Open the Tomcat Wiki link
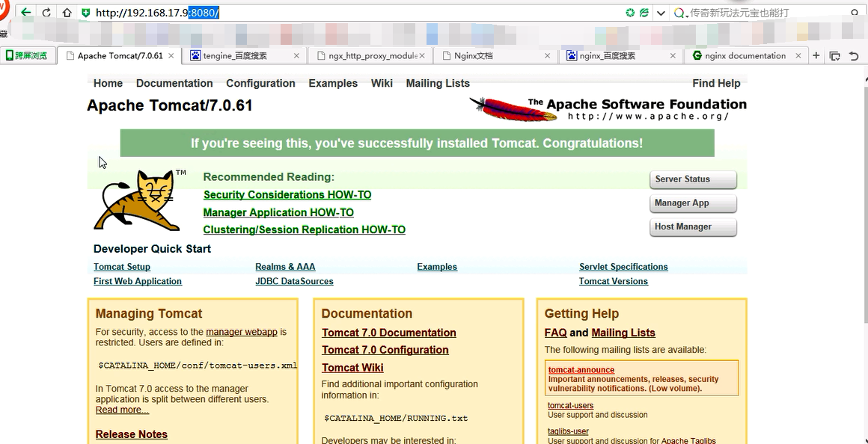 [352, 368]
